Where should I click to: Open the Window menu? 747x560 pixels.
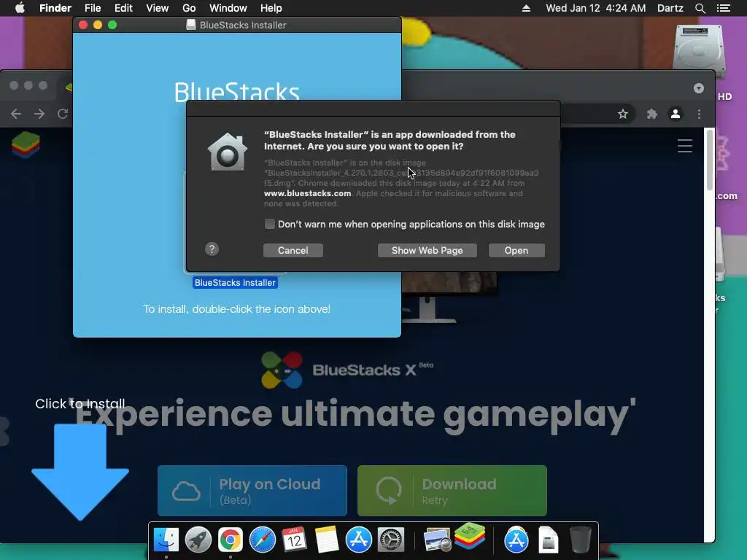228,8
